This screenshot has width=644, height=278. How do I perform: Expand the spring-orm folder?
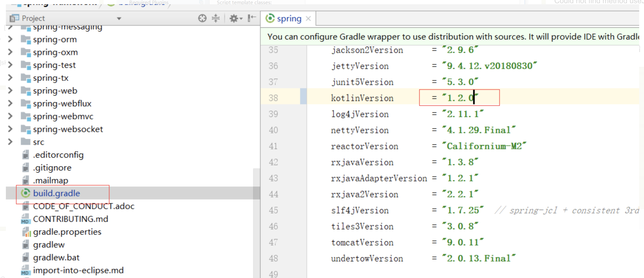point(10,39)
